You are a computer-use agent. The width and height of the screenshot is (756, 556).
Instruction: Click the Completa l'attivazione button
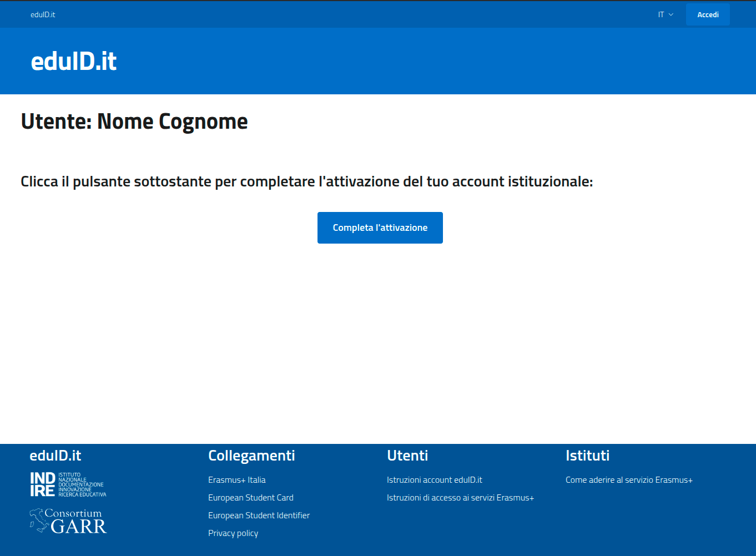point(380,228)
